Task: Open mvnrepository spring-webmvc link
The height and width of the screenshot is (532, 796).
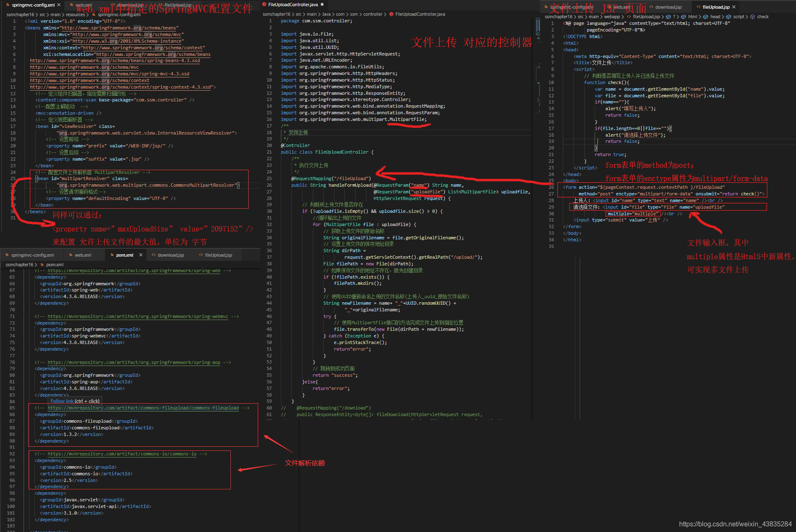Action: [138, 316]
